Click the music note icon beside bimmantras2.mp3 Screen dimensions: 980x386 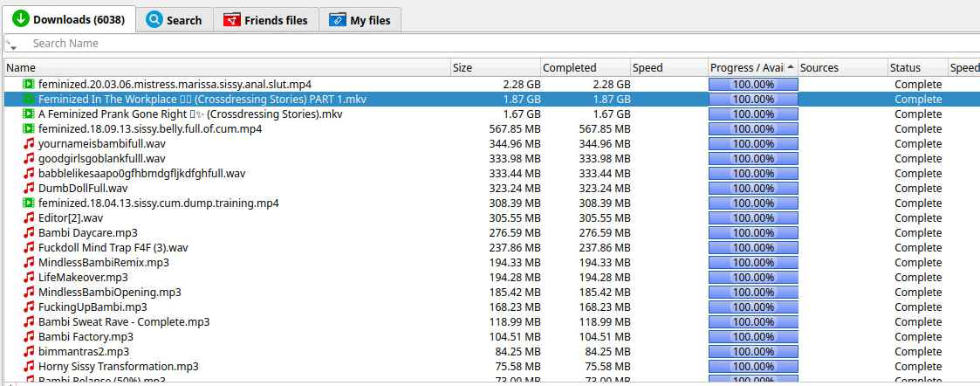click(29, 352)
